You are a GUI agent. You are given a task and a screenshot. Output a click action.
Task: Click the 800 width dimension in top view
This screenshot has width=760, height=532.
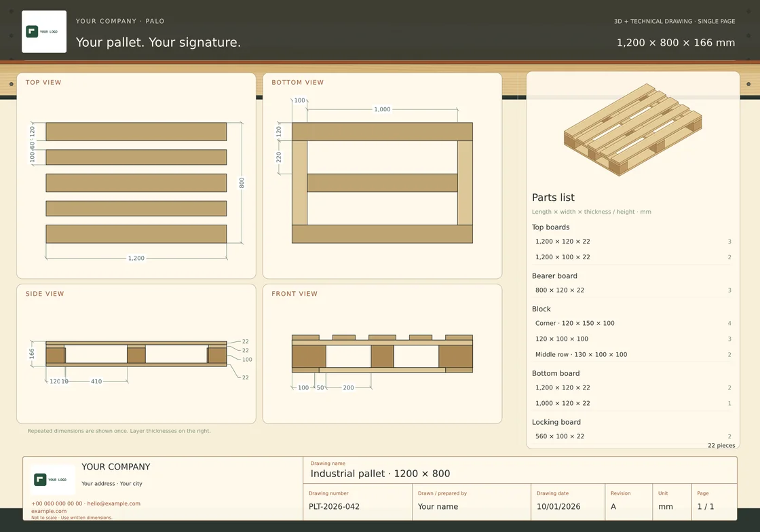coord(242,183)
